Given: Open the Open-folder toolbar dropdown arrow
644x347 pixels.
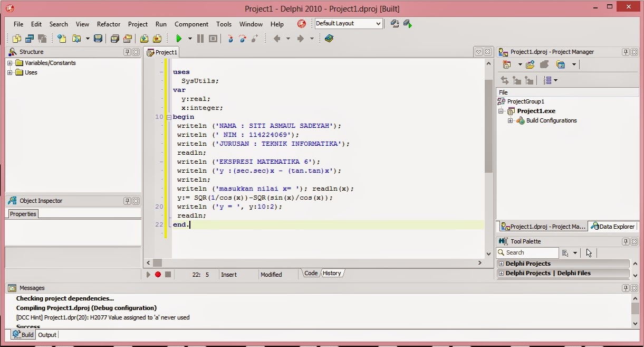Looking at the screenshot, I should tap(88, 39).
